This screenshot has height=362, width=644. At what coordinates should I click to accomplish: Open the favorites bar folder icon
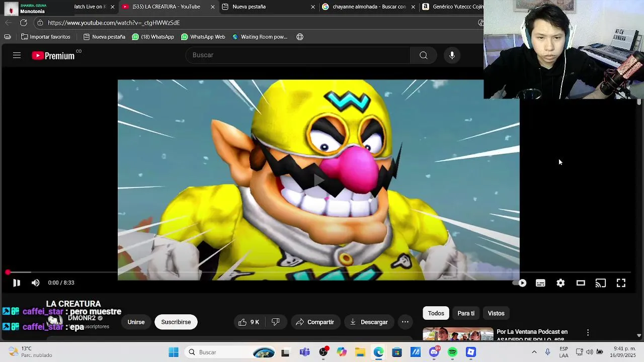(x=7, y=37)
